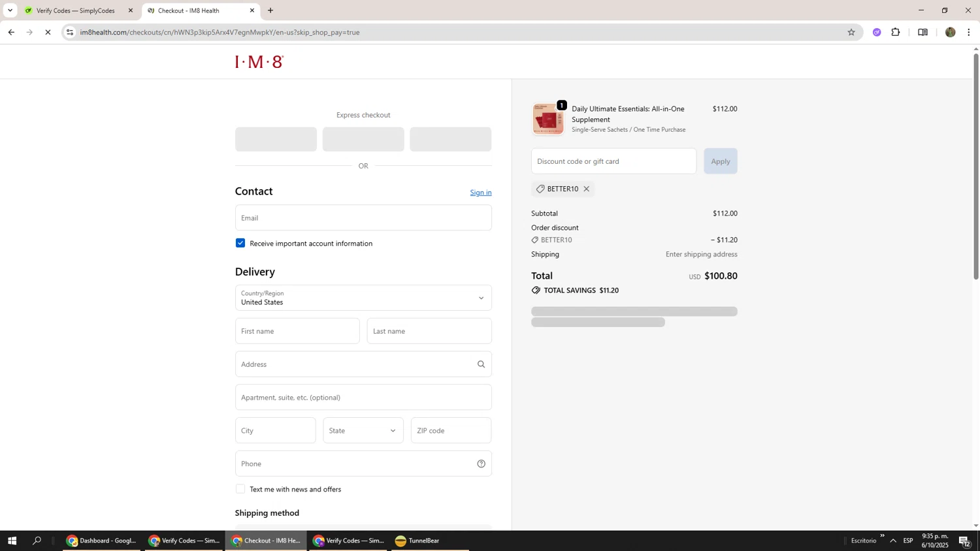
Task: Focus the ZIP code field
Action: click(x=451, y=430)
